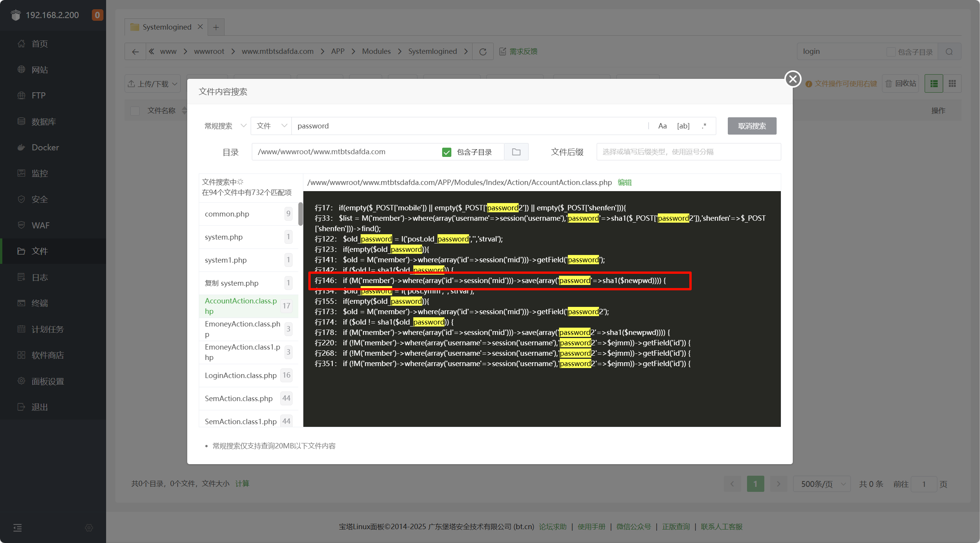Click 计算 to calculate file size

point(242,484)
